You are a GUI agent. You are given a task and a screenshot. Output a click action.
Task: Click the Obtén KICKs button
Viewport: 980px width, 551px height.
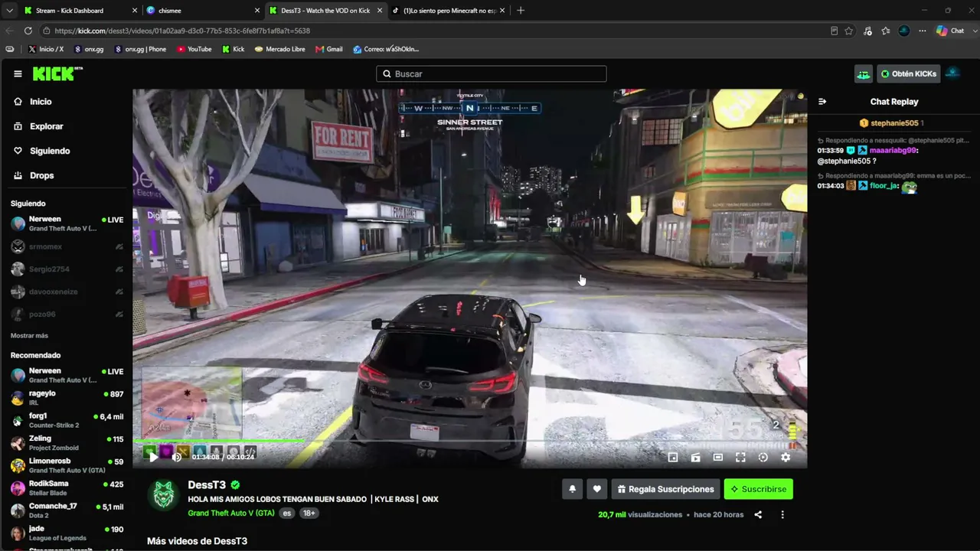(909, 73)
